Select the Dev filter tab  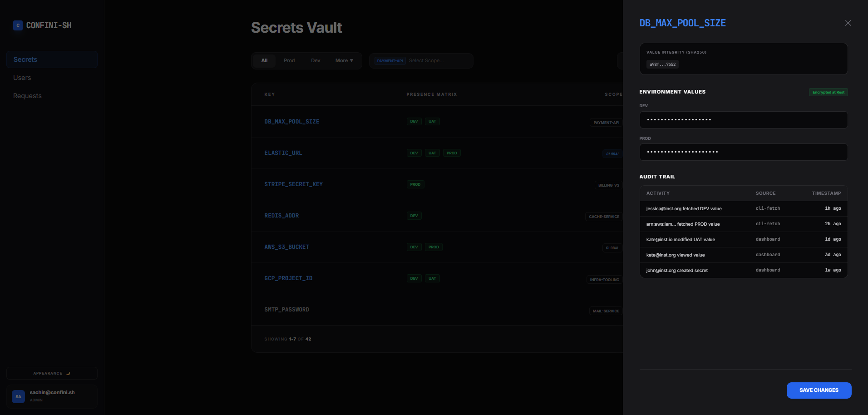(x=316, y=61)
